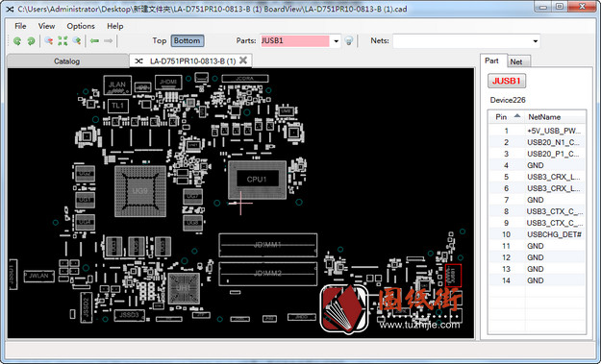Select the JDIMM2 memory slot
This screenshot has height=364, width=601.
pos(268,274)
